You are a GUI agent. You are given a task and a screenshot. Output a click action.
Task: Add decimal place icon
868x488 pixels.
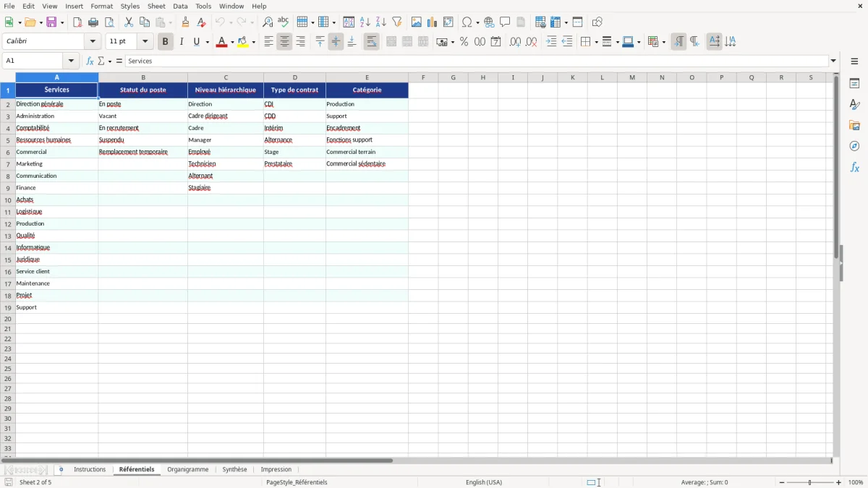click(x=516, y=42)
